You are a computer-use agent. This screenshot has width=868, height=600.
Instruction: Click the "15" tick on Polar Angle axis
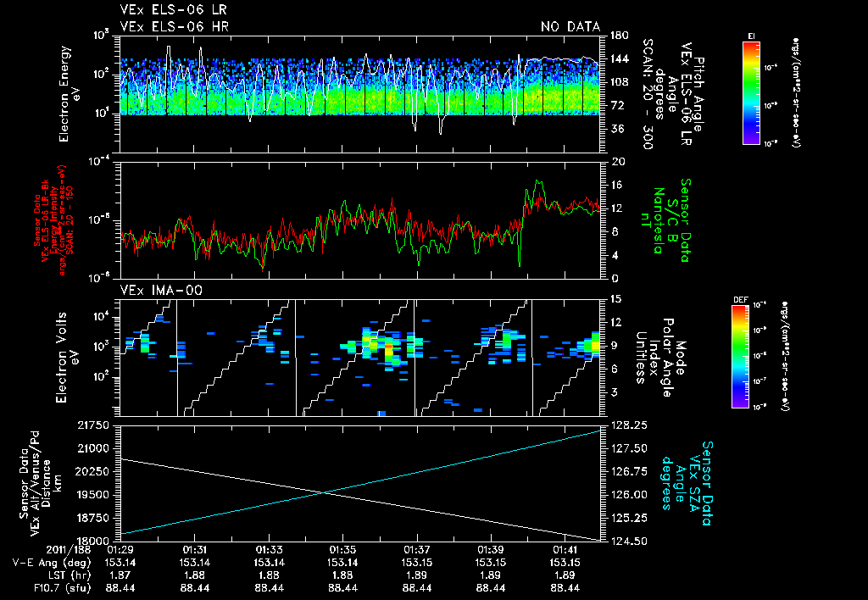[616, 299]
